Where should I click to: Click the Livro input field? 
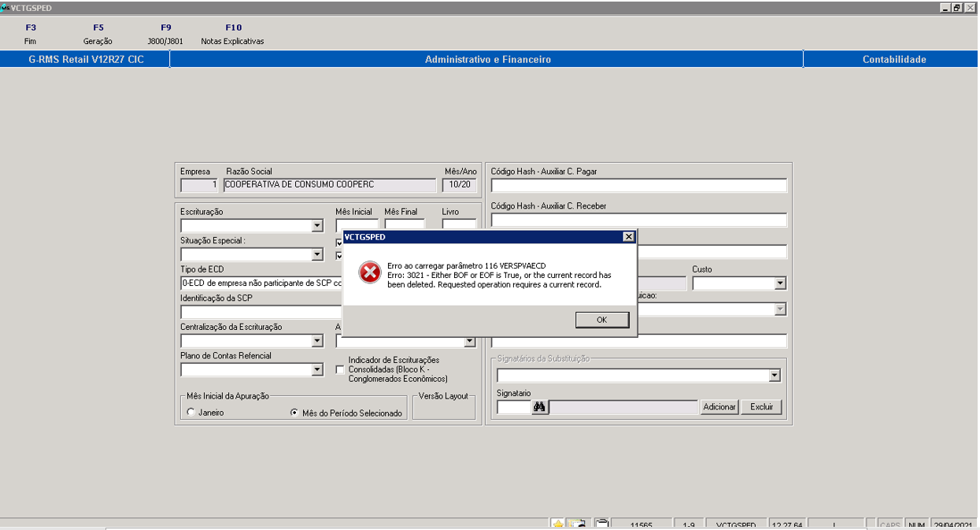tap(459, 224)
